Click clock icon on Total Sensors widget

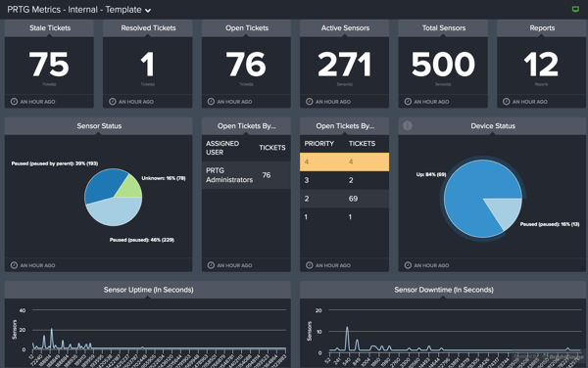[408, 102]
